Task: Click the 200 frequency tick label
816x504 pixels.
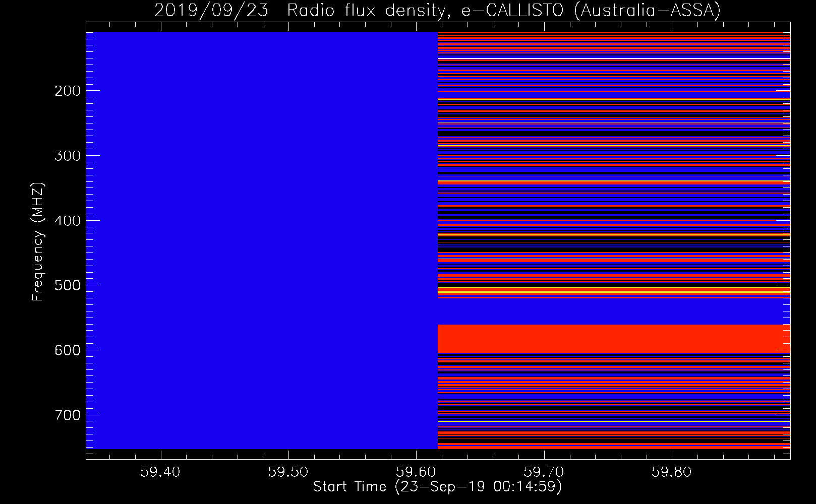Action: pyautogui.click(x=68, y=91)
